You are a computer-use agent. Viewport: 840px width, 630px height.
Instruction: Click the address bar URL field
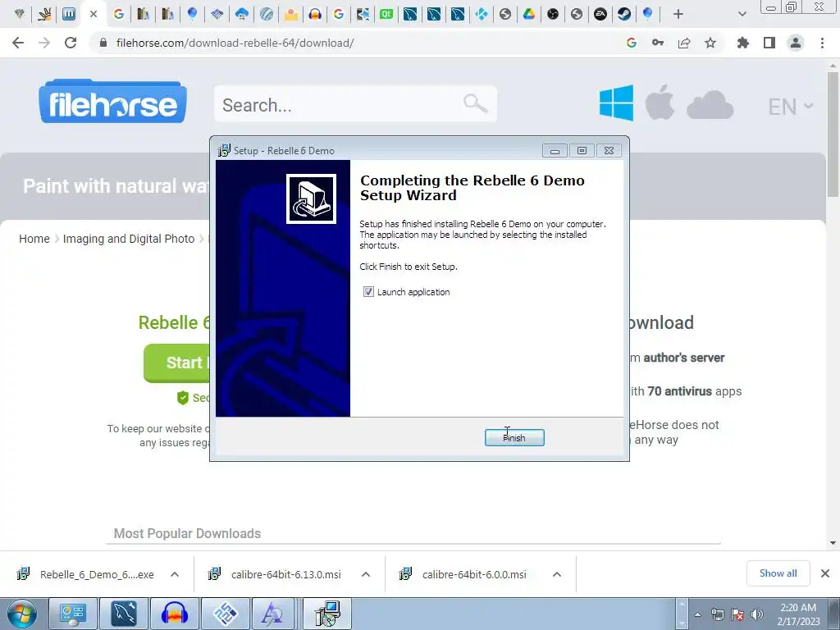pos(354,43)
